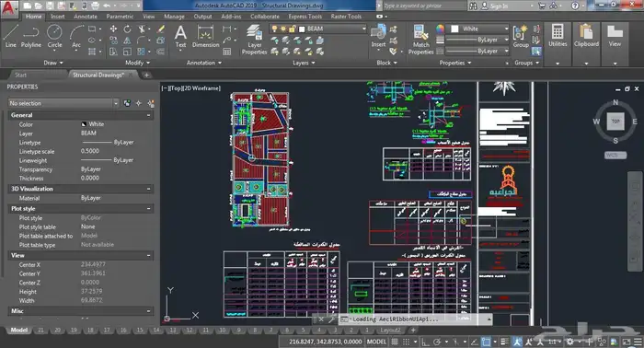
Task: Click the color wheel Object Color icon
Action: (440, 29)
